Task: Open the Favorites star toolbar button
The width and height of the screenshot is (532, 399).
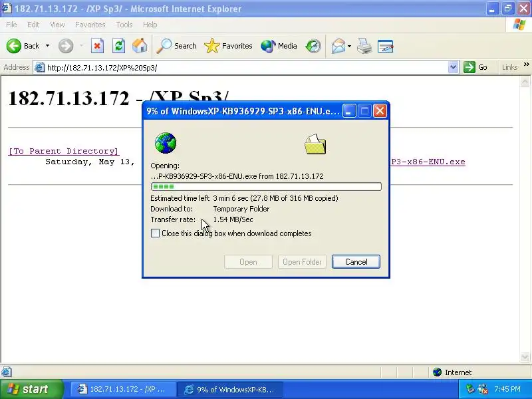Action: [228, 46]
